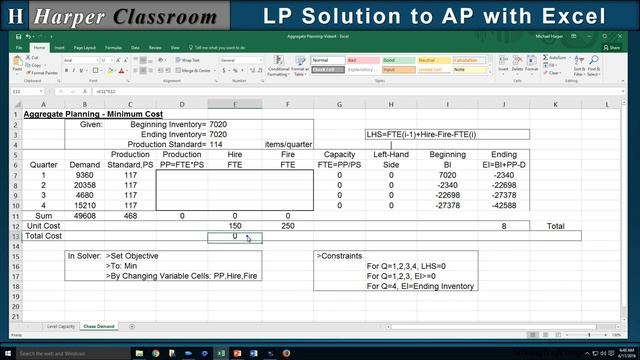Image resolution: width=640 pixels, height=360 pixels.
Task: Click Decrease Decimal icon
Action: pyautogui.click(x=260, y=71)
